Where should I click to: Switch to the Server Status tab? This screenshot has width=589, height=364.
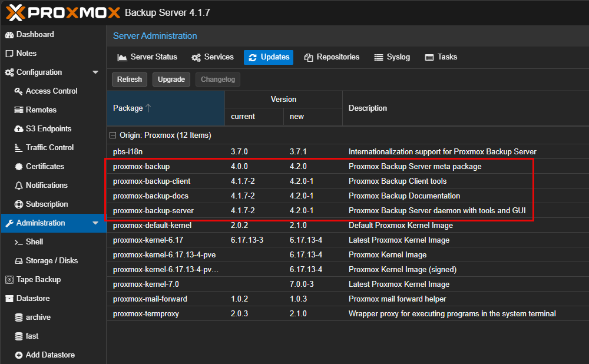pyautogui.click(x=147, y=57)
